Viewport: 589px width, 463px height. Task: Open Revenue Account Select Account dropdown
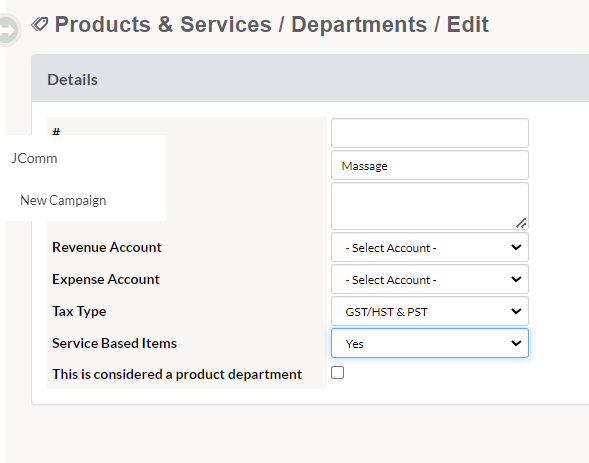point(430,247)
